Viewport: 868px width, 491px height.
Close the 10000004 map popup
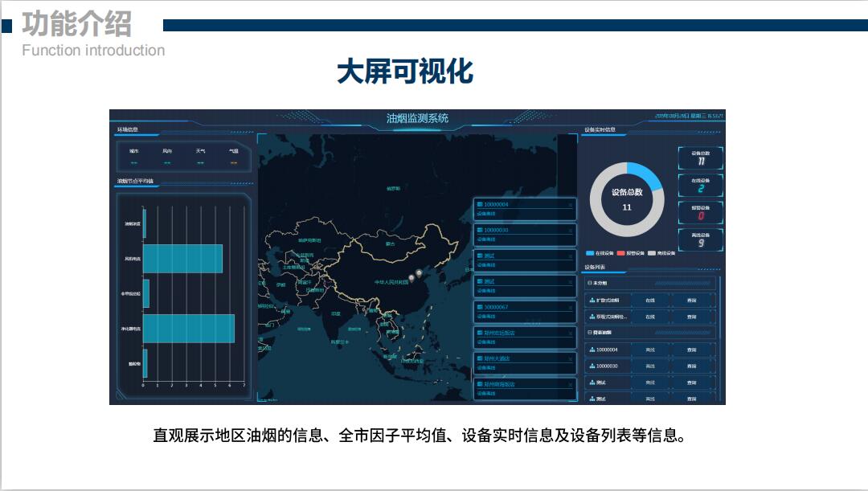(x=570, y=205)
